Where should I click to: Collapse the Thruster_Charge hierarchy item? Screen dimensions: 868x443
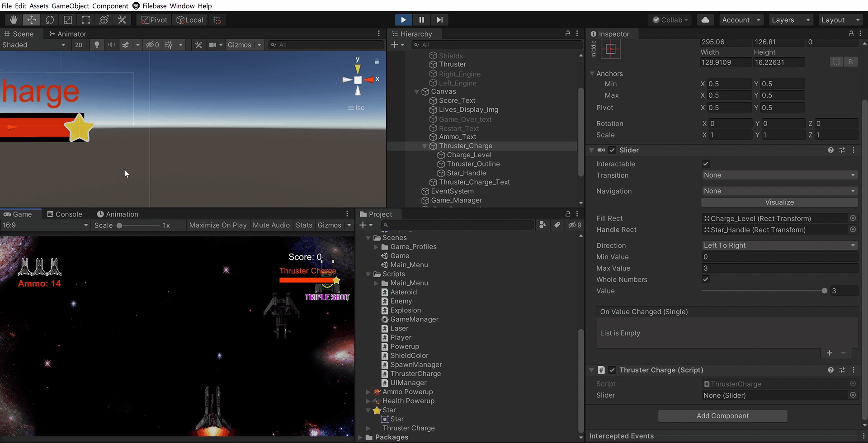[425, 146]
